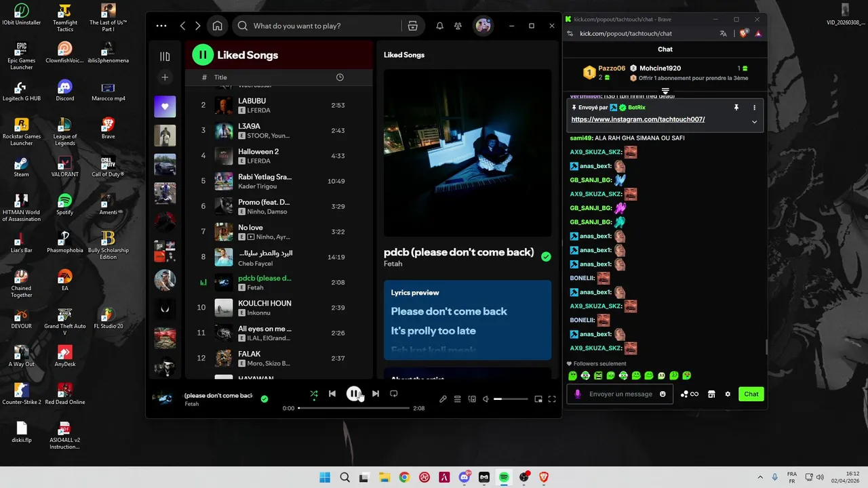
Task: Seek on the song progress bar
Action: (x=354, y=408)
